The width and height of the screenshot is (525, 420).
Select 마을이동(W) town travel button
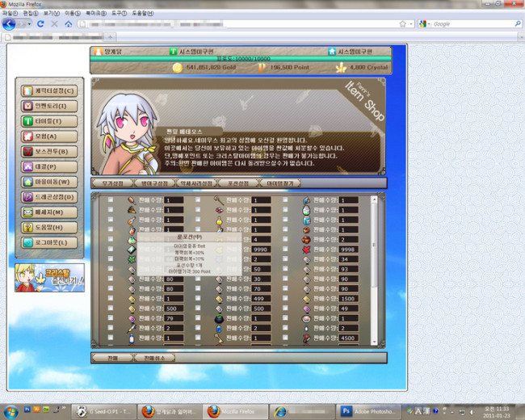49,182
